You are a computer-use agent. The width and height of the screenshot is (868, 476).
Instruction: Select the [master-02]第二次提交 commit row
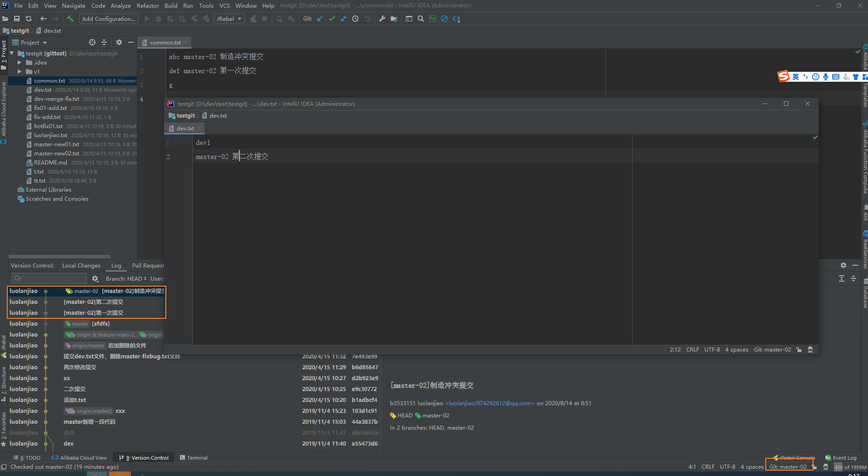87,302
